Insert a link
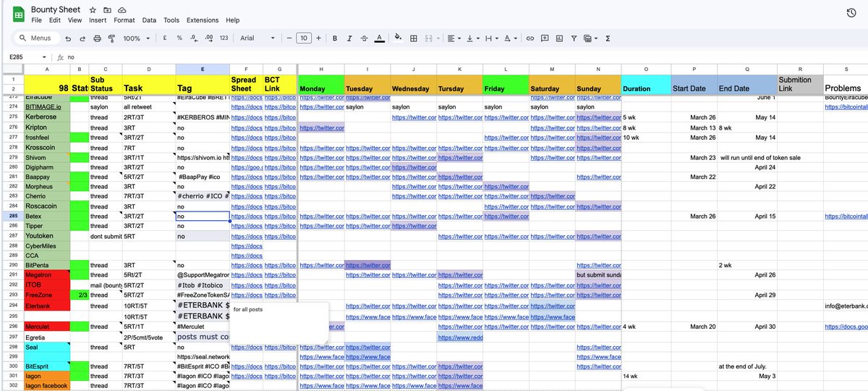Viewport: 868px width, 391px height. 530,38
